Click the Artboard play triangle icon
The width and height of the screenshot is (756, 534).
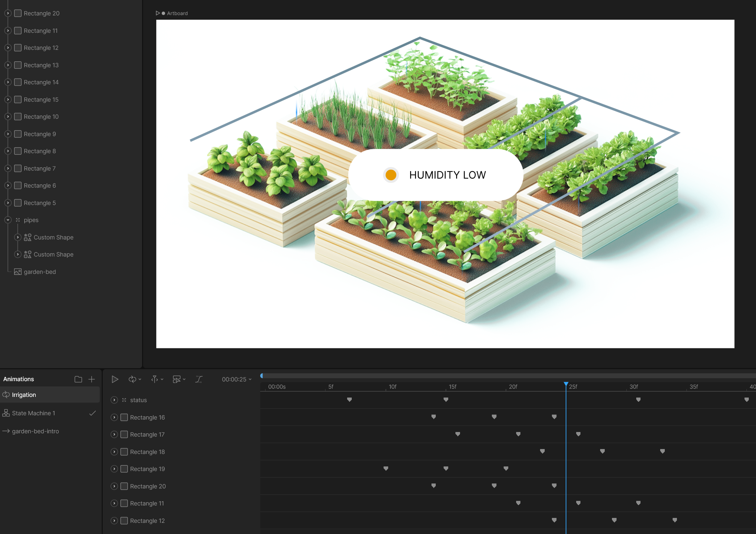point(158,13)
